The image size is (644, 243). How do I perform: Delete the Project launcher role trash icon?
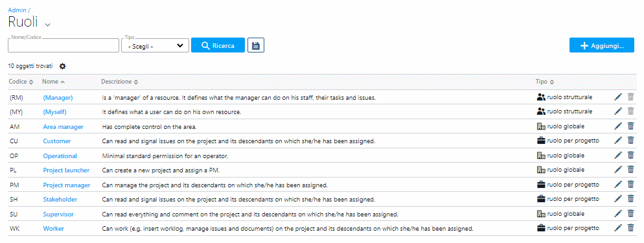[x=630, y=170]
